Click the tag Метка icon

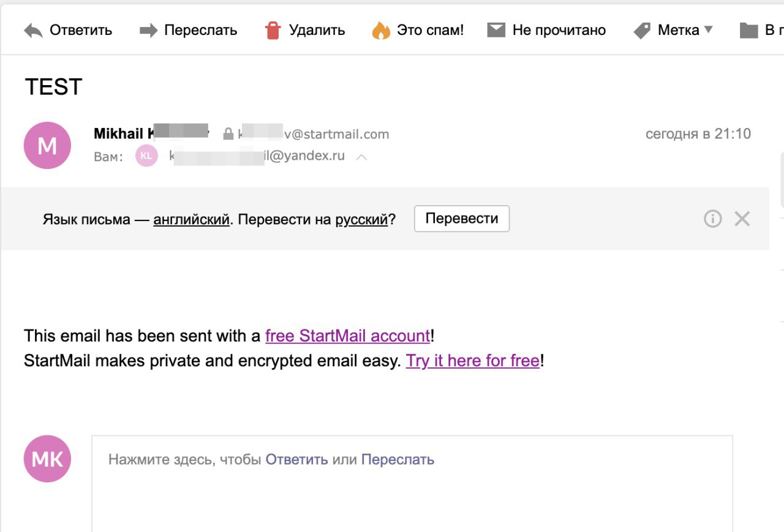click(x=642, y=31)
